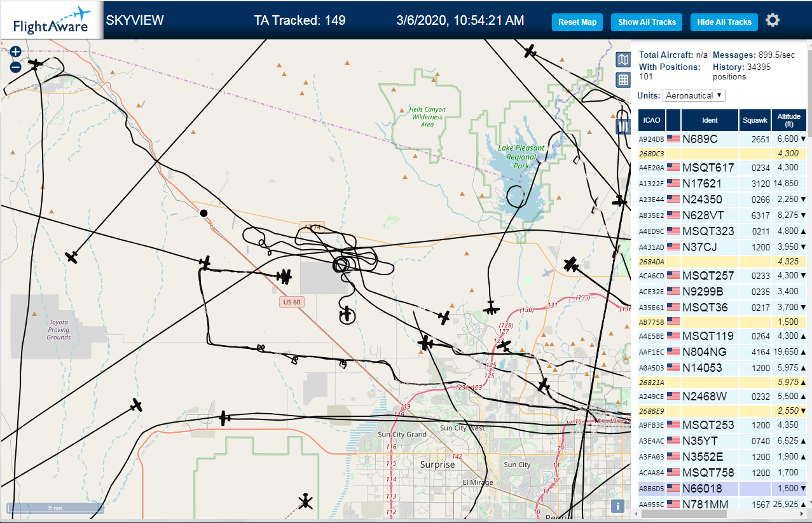The height and width of the screenshot is (523, 812).
Task: Select aircraft row N2468W
Action: (722, 397)
